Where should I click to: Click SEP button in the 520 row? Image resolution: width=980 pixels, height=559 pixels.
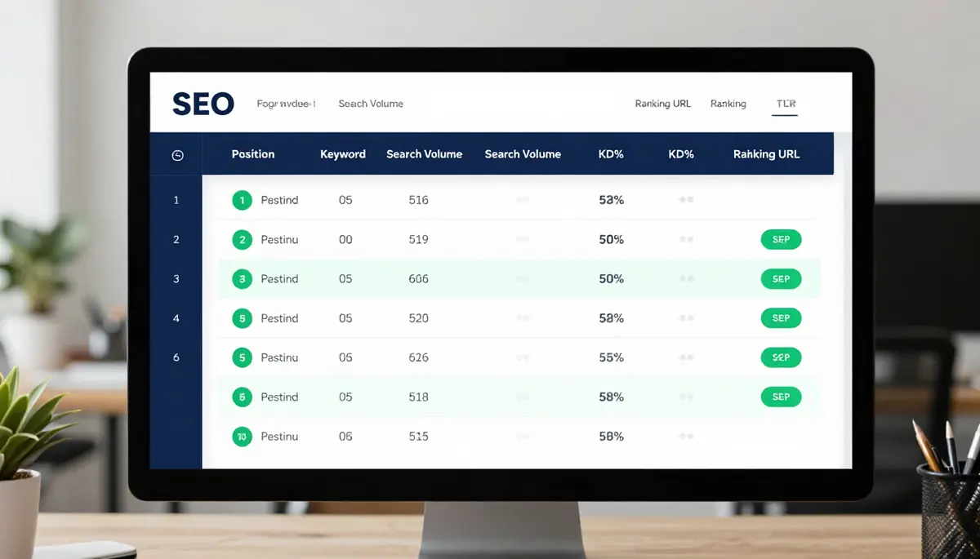pos(781,318)
